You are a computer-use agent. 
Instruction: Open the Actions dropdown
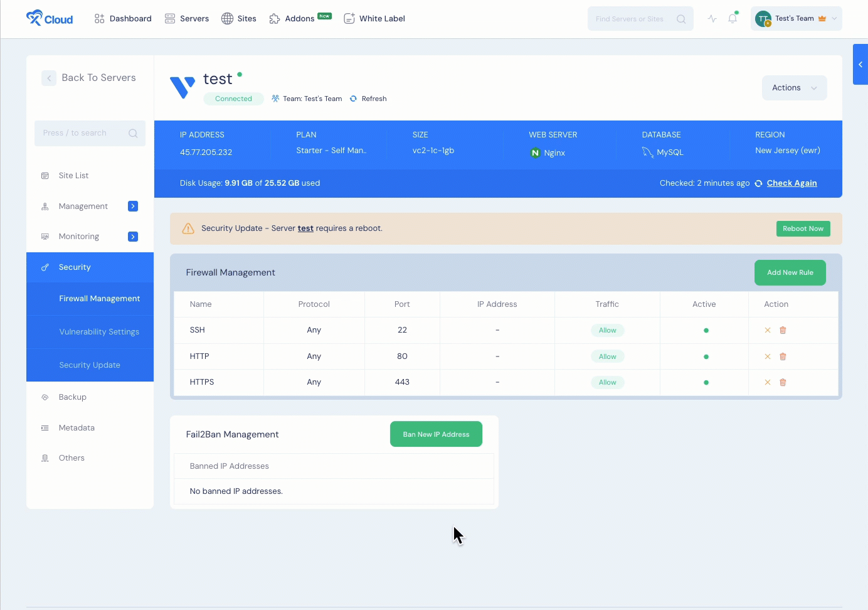[x=793, y=88]
